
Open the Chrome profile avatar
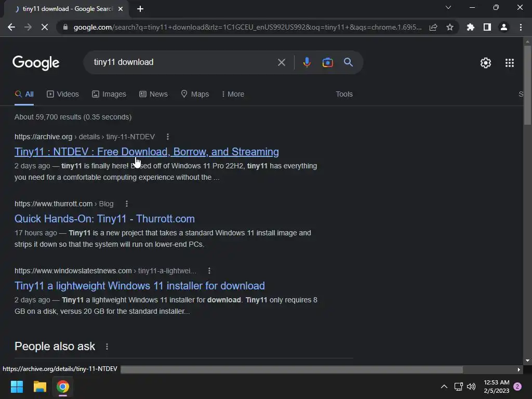click(x=504, y=27)
